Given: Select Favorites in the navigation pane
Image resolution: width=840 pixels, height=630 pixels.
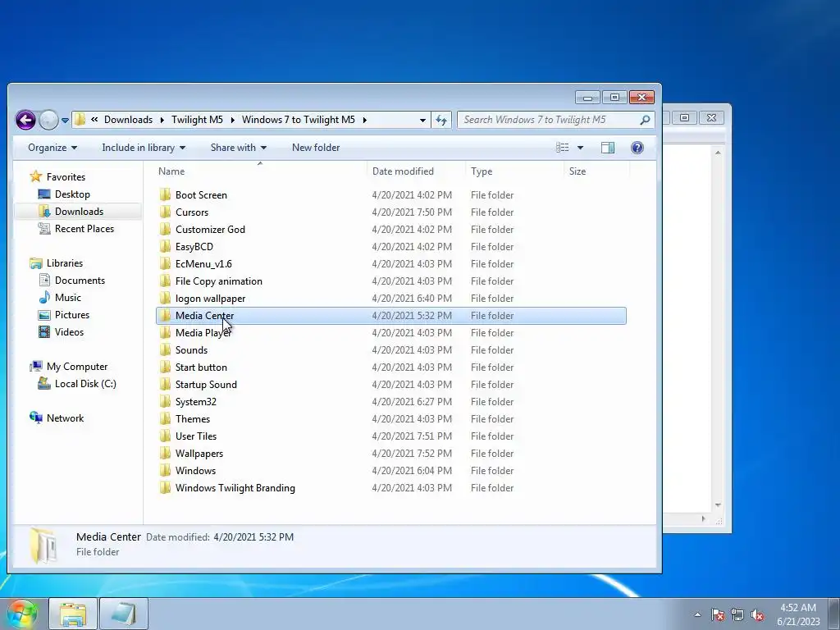Looking at the screenshot, I should coord(66,177).
